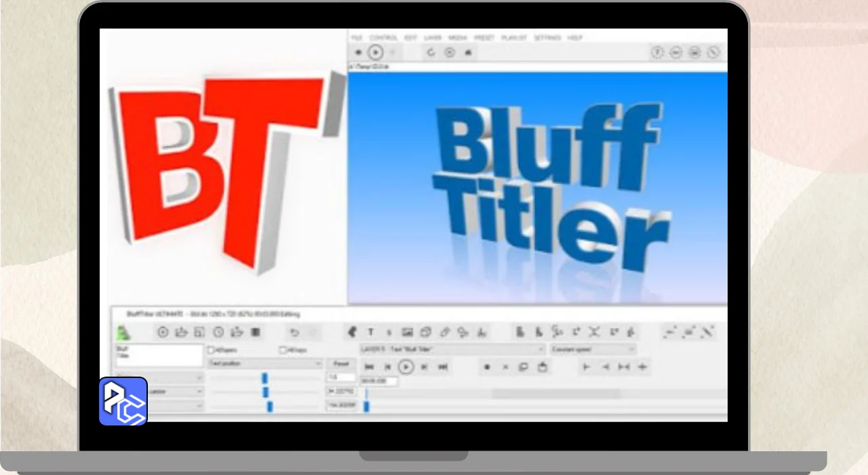Click the time position field below the play button
Viewport: 868px width, 475px height.
(x=379, y=381)
